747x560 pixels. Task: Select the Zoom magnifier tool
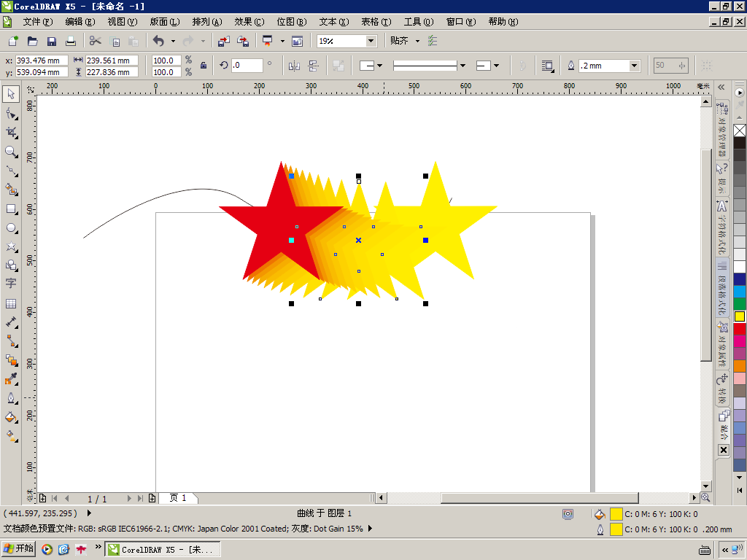pyautogui.click(x=11, y=152)
